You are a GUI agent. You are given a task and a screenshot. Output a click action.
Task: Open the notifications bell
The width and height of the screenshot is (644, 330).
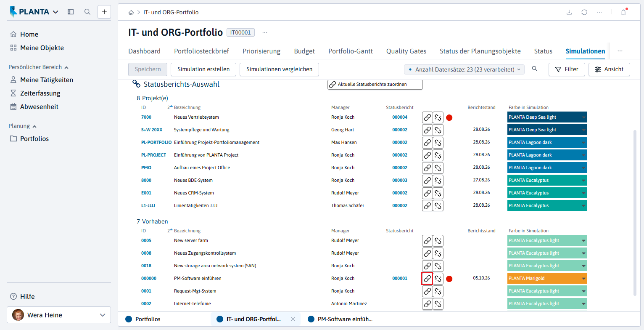coord(623,12)
